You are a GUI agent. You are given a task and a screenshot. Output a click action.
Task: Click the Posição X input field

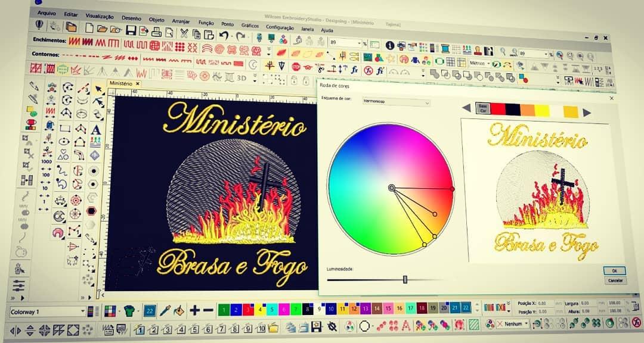(x=546, y=304)
